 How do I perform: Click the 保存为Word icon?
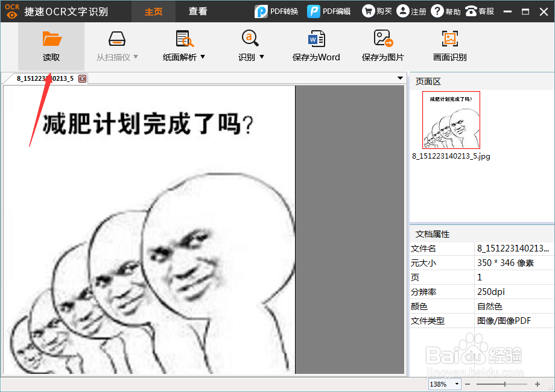pos(317,39)
